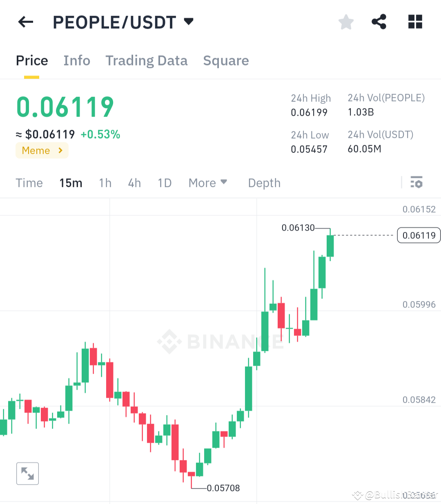Enable the 4h candle interval
Image resolution: width=441 pixels, height=504 pixels.
point(134,183)
